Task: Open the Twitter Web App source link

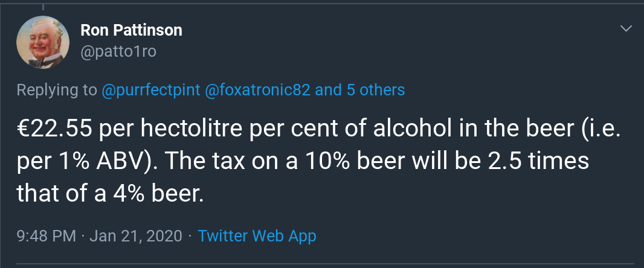Action: pos(257,235)
